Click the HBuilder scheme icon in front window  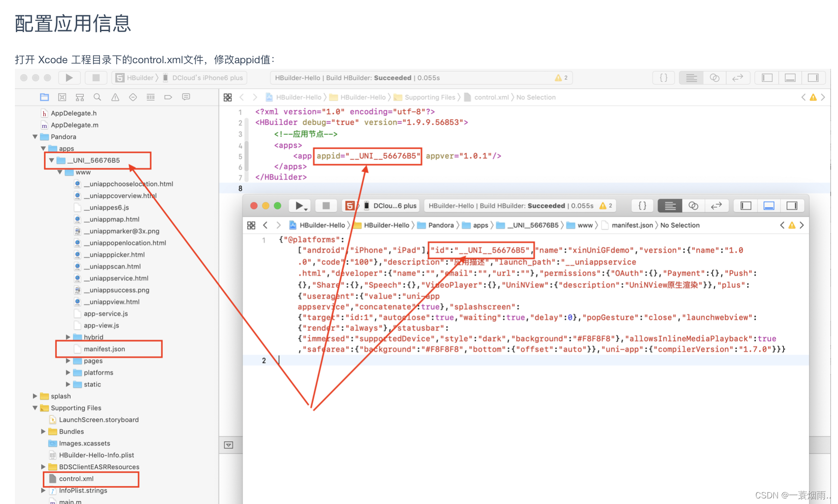[350, 206]
